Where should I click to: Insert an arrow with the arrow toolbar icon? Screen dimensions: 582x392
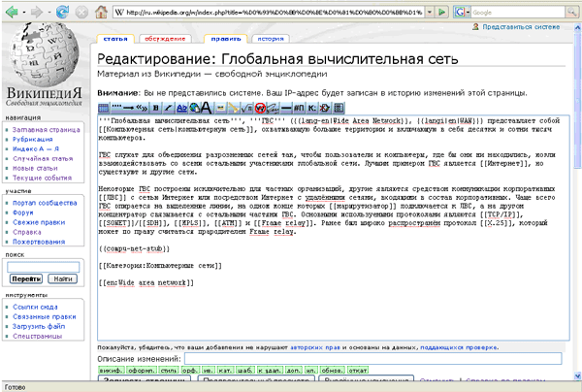click(x=129, y=108)
